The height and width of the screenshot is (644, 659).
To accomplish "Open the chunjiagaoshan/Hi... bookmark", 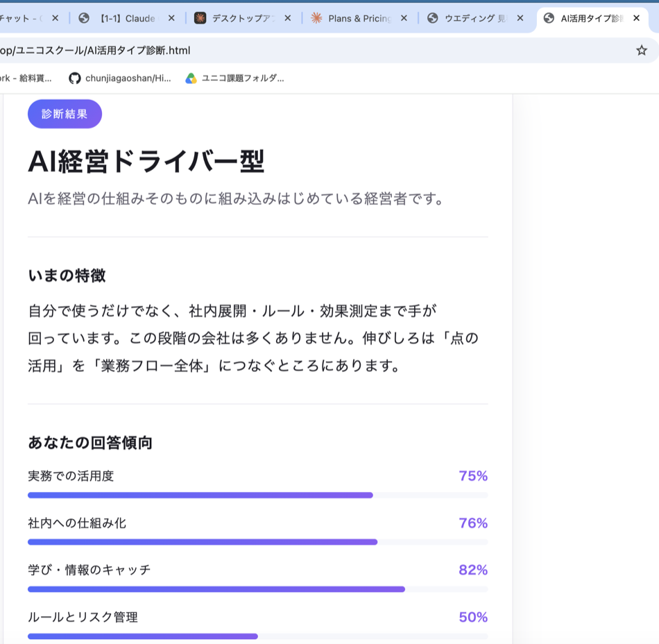I will (x=120, y=78).
